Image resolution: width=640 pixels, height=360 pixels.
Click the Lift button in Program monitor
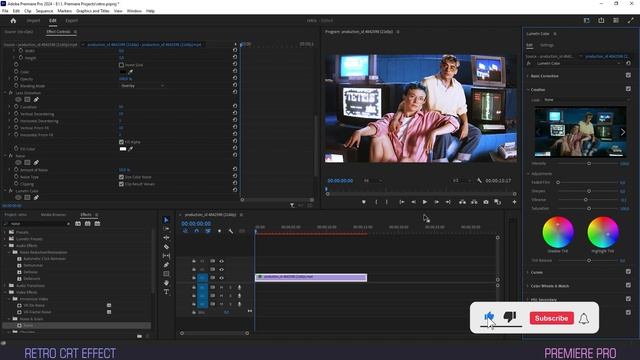462,202
